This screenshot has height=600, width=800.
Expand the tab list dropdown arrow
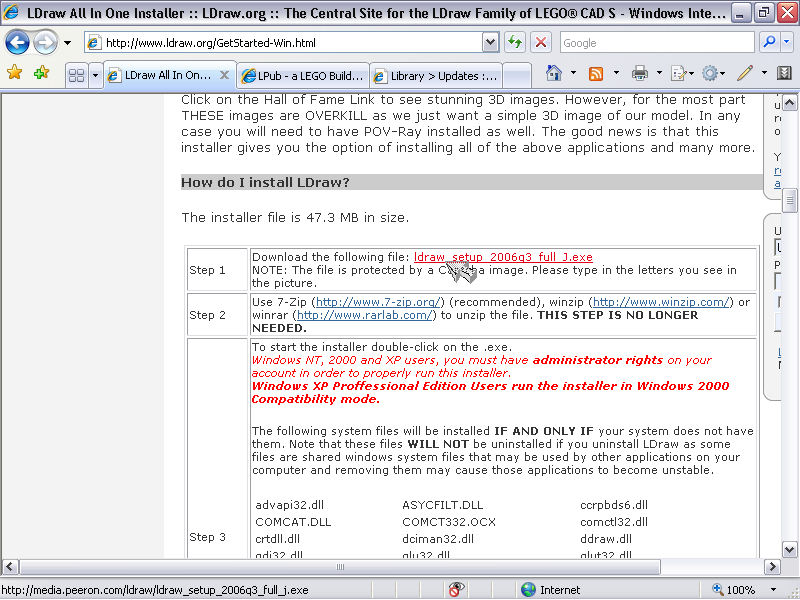tap(95, 76)
